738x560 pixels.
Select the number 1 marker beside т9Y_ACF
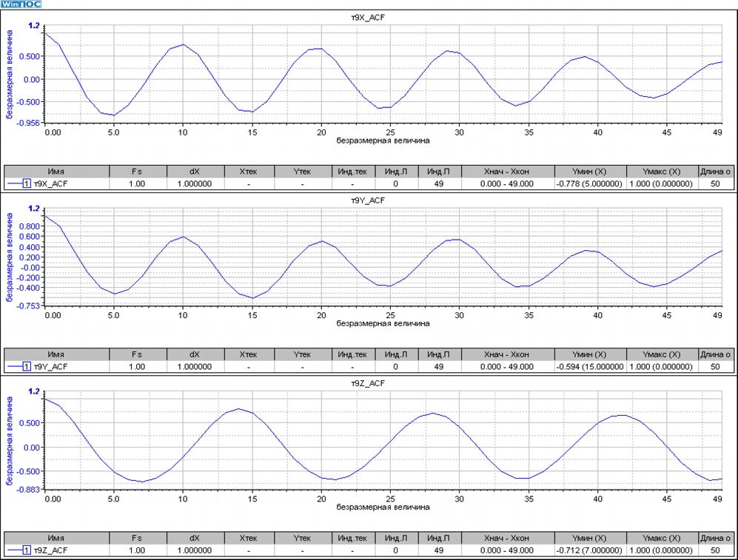tap(27, 367)
